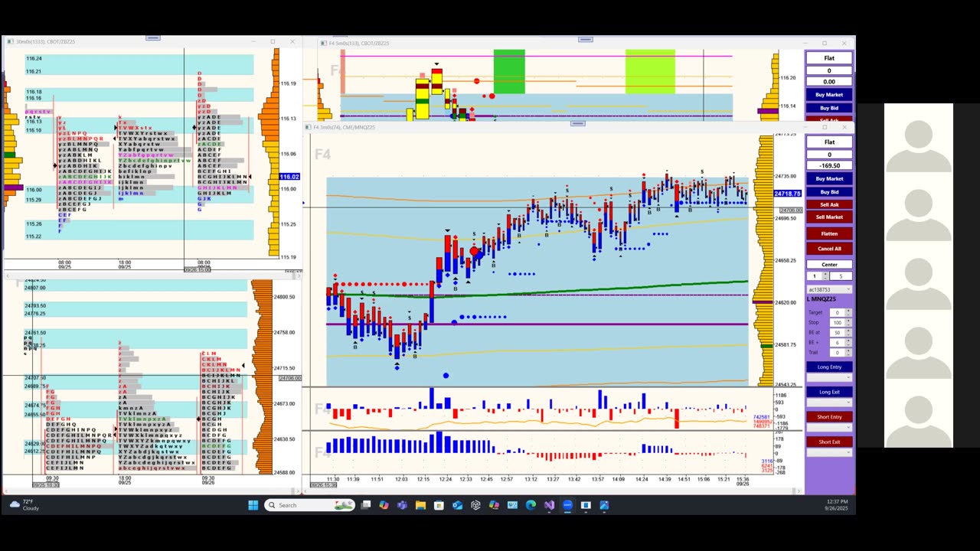Expand the dropdown under Long Entry
This screenshot has height=551, width=980.
pyautogui.click(x=829, y=377)
